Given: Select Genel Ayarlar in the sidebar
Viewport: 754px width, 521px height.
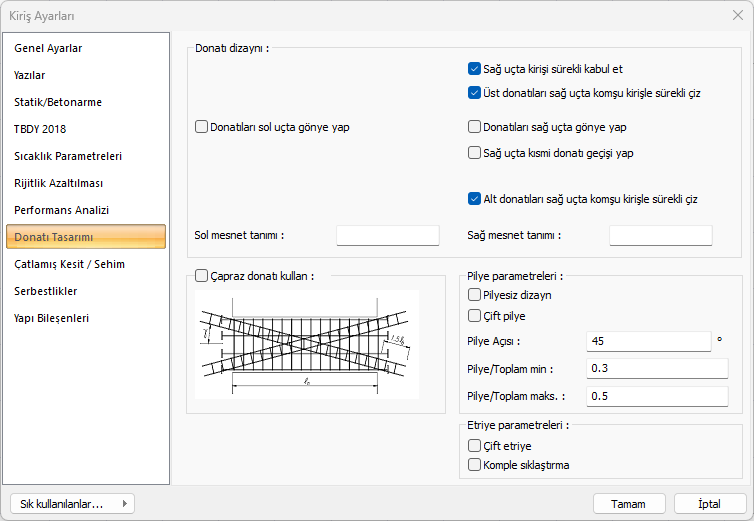Looking at the screenshot, I should tap(48, 48).
